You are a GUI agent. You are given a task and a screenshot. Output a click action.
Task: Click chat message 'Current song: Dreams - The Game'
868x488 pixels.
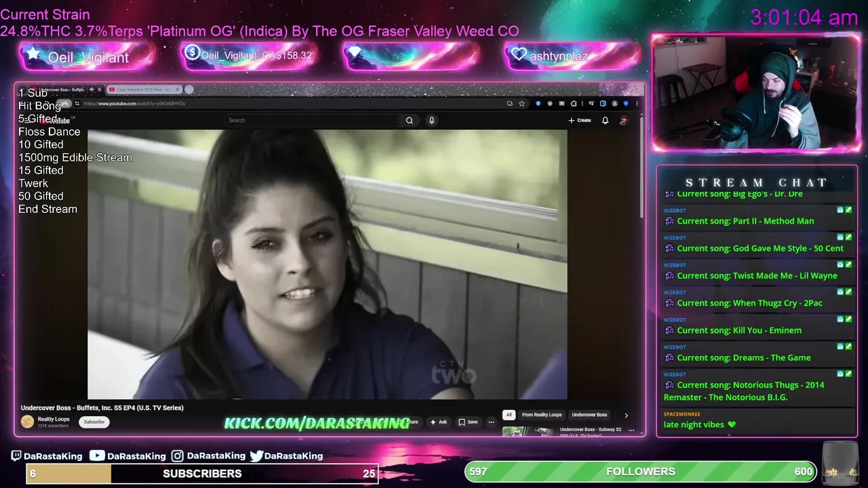click(744, 358)
